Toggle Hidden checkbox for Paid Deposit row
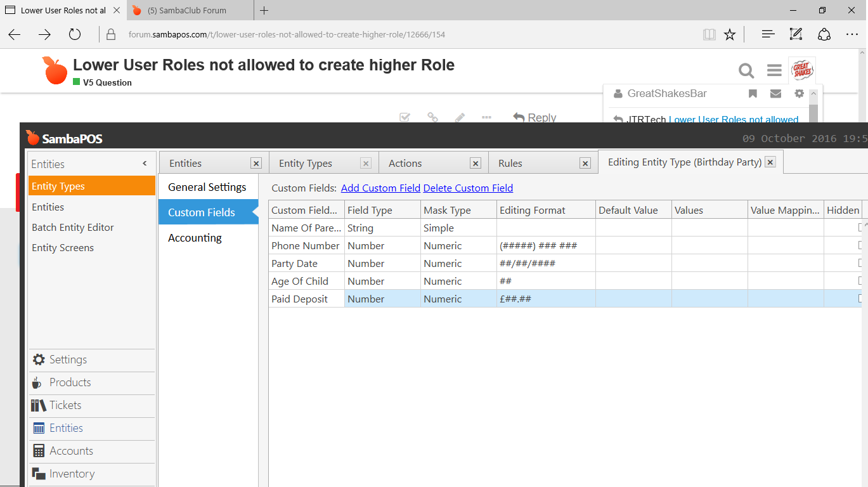 [x=861, y=299]
